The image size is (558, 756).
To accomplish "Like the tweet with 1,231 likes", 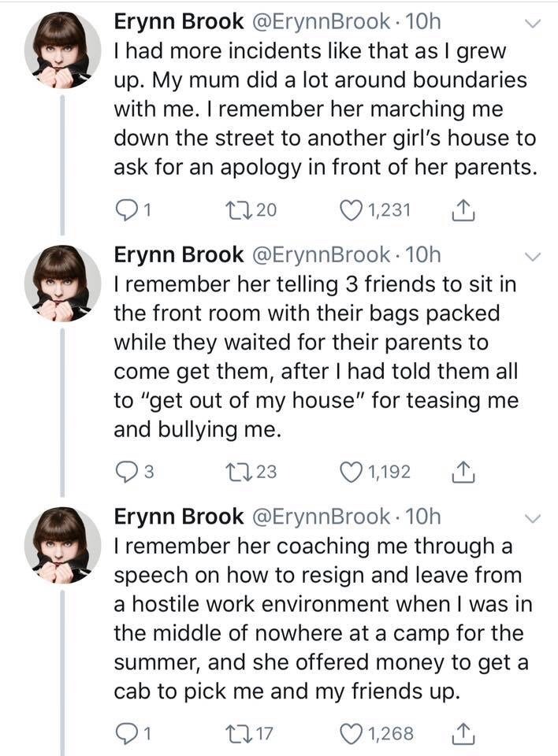I will click(x=348, y=210).
